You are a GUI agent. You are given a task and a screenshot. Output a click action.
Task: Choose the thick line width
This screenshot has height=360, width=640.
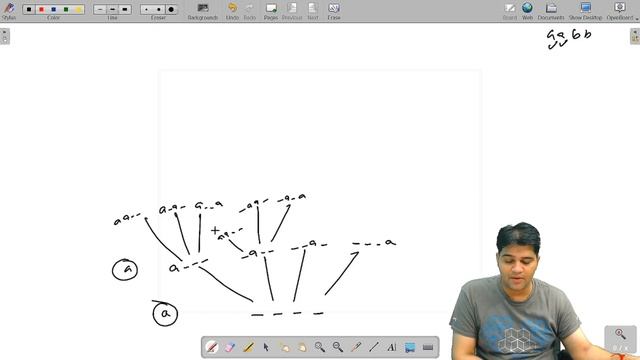[x=125, y=9]
